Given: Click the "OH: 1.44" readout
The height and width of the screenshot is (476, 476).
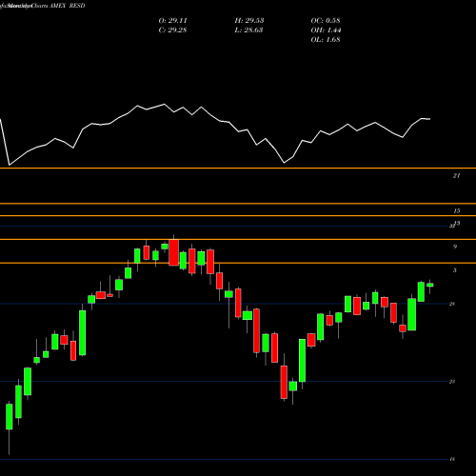Looking at the screenshot, I should tap(326, 30).
